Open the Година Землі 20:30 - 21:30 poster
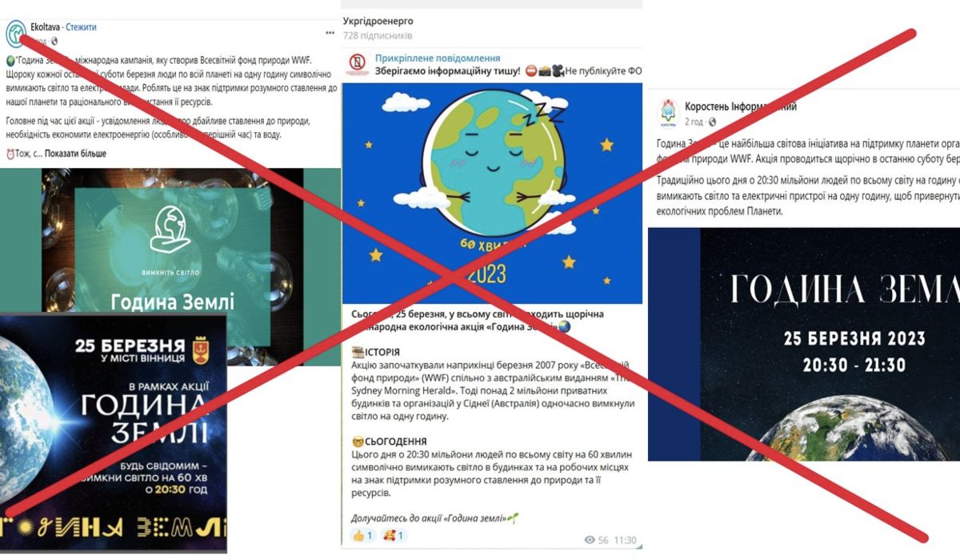Viewport: 960px width, 560px height. tap(804, 344)
